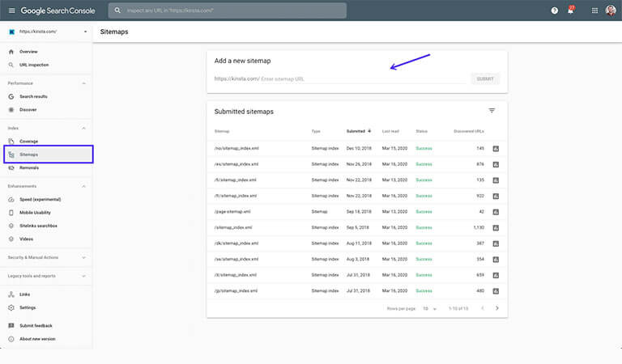Open chart icon for row with 659 URLs

[496, 275]
